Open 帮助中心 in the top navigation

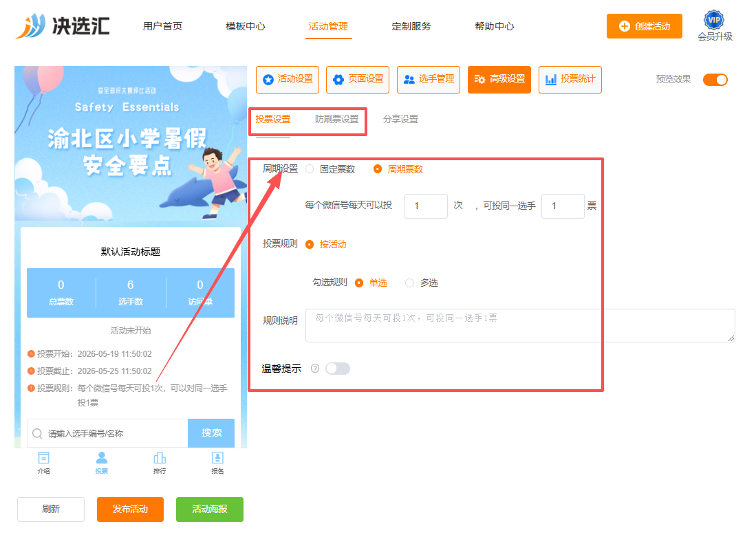click(x=494, y=26)
